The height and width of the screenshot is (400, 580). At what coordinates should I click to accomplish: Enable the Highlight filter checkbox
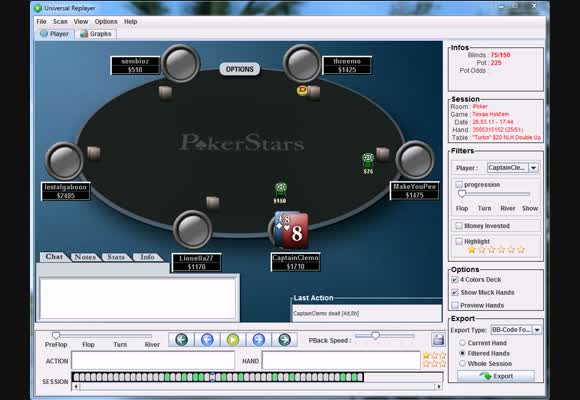click(x=459, y=241)
